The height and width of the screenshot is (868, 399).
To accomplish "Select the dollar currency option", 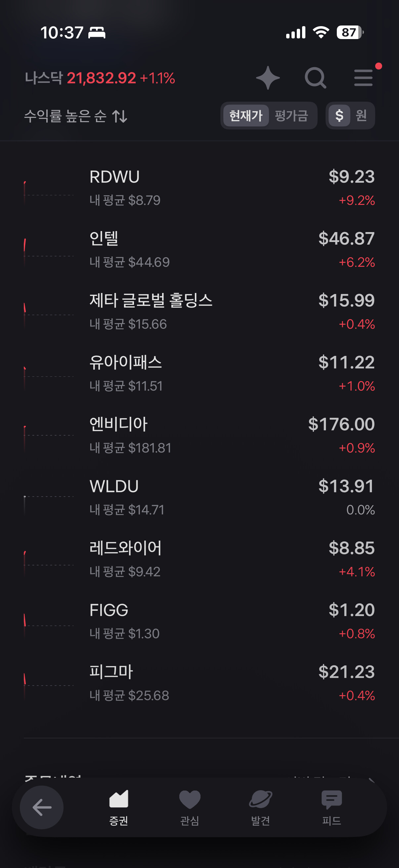I will (339, 116).
